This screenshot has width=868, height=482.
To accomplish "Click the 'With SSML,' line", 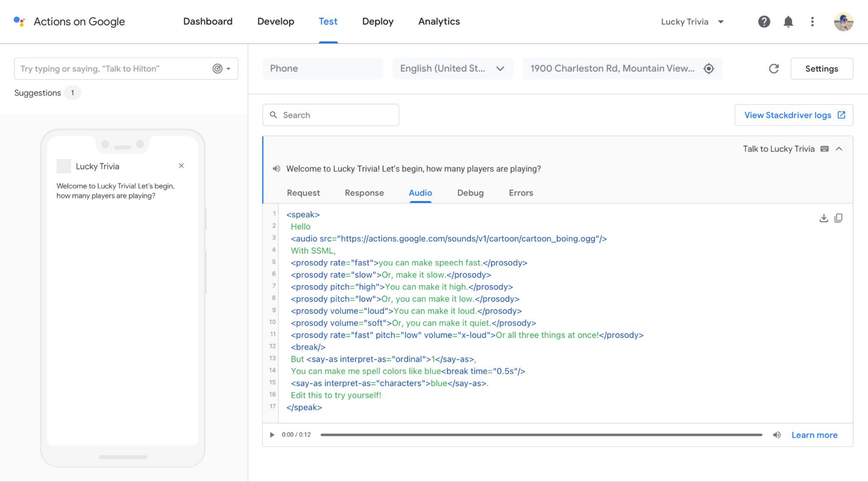I will click(x=313, y=251).
